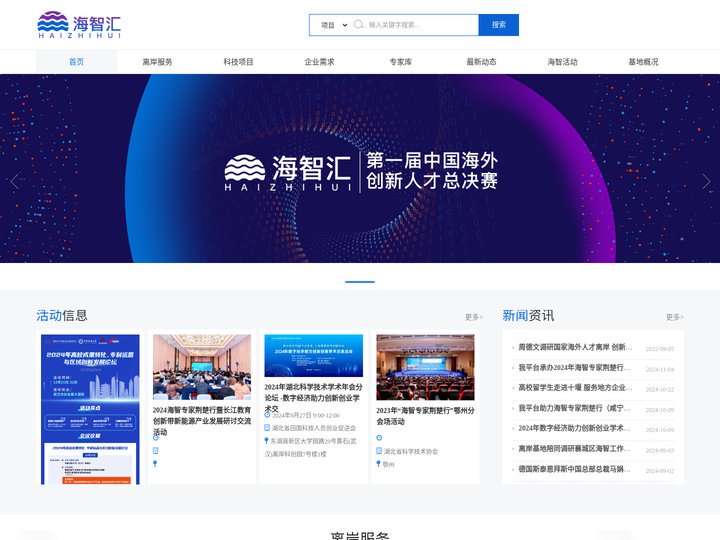720x540 pixels.
Task: Open news 我平台助力海智专家荆楚行（咸宁
Action: [574, 408]
